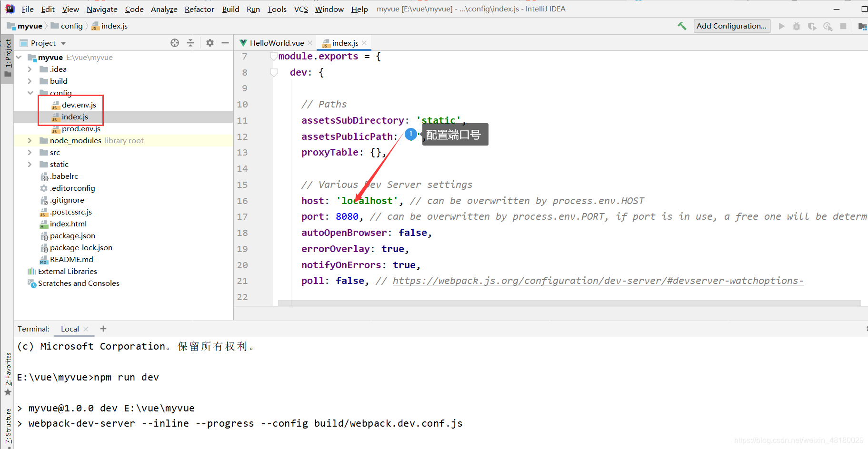Click the Profiler run icon
868x449 pixels.
point(828,26)
